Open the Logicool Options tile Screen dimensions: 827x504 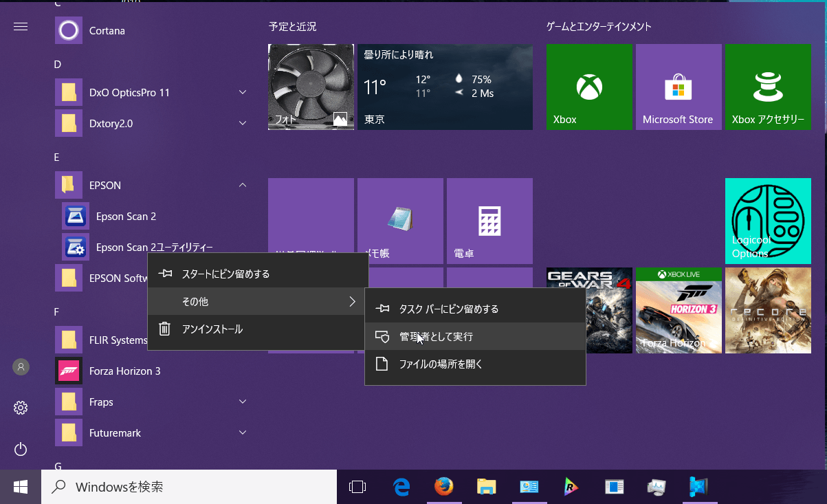pyautogui.click(x=768, y=221)
